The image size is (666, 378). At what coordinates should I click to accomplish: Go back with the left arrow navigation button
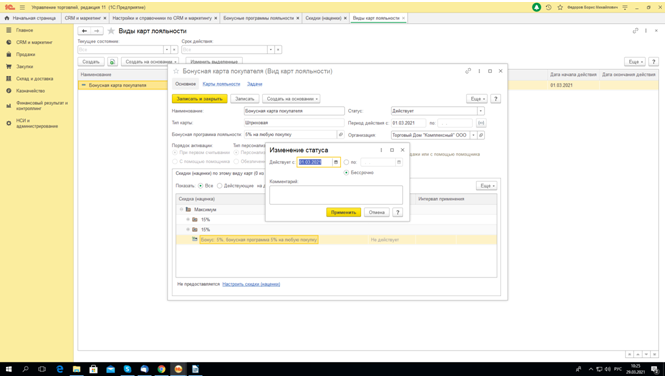pos(85,31)
